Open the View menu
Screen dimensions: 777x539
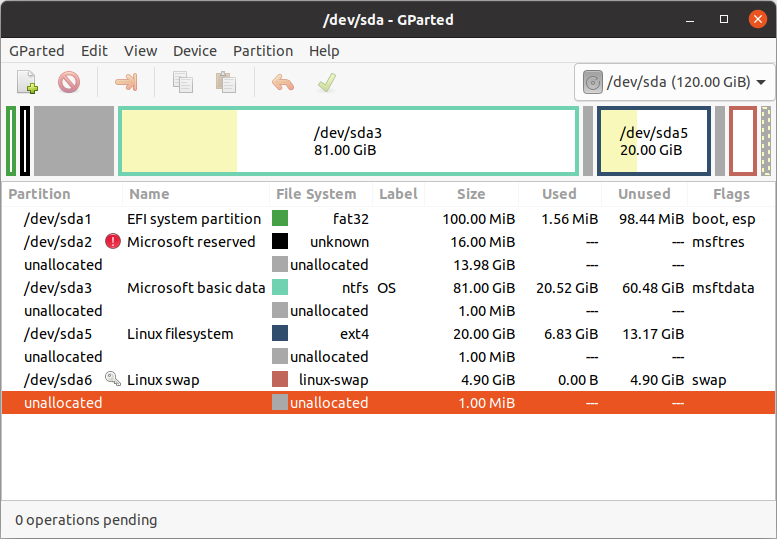[x=141, y=51]
